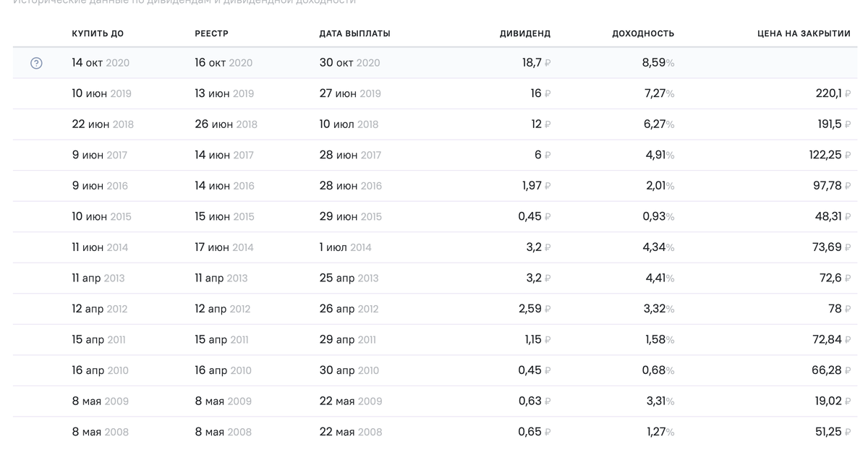This screenshot has height=468, width=868.
Task: Select the 27 июн 2019 payment date
Action: [x=350, y=93]
